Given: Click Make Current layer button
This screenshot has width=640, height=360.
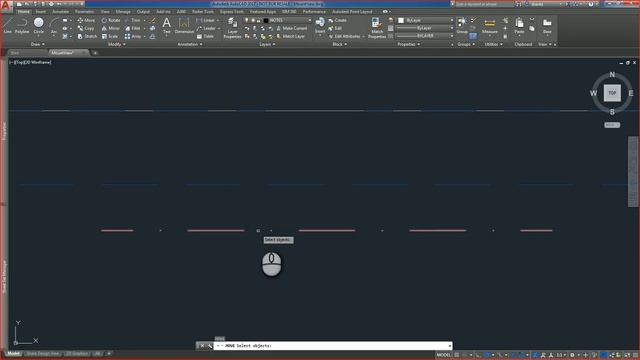Looking at the screenshot, I should (x=291, y=28).
